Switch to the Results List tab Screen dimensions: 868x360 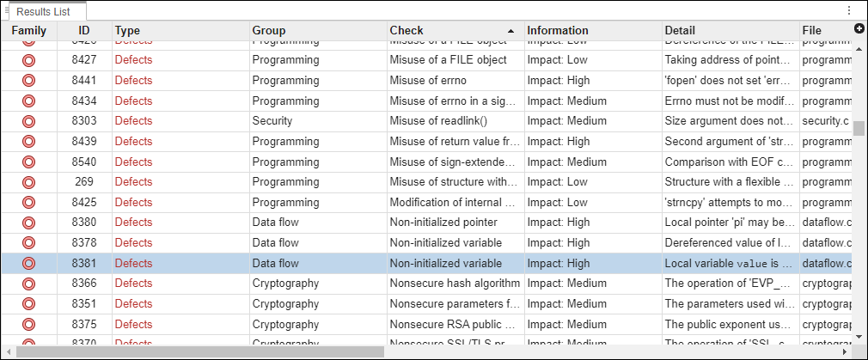[49, 11]
